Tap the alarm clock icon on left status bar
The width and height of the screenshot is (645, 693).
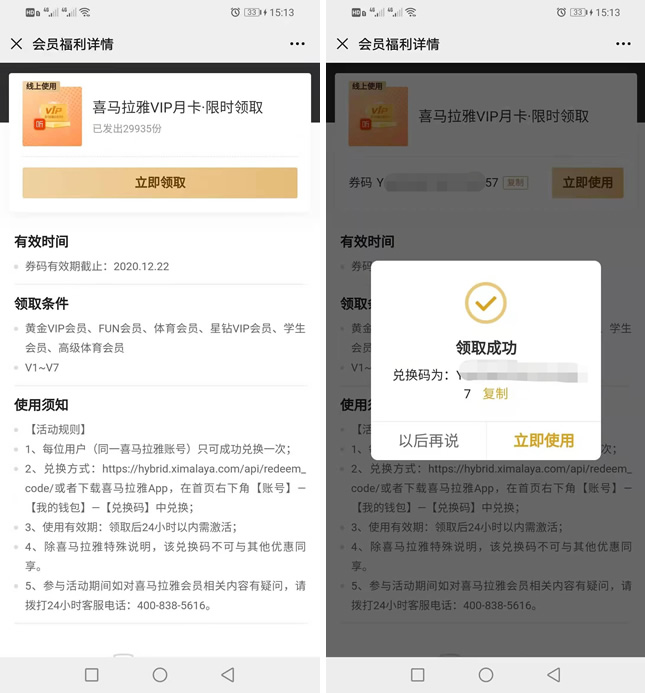[235, 12]
